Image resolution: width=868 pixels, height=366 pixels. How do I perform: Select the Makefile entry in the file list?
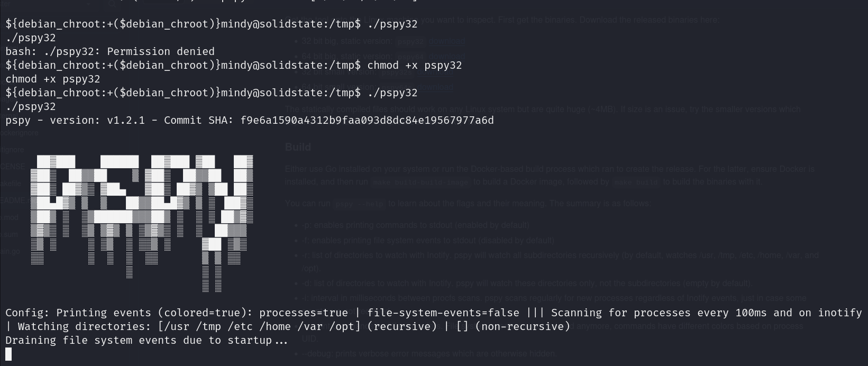click(11, 183)
